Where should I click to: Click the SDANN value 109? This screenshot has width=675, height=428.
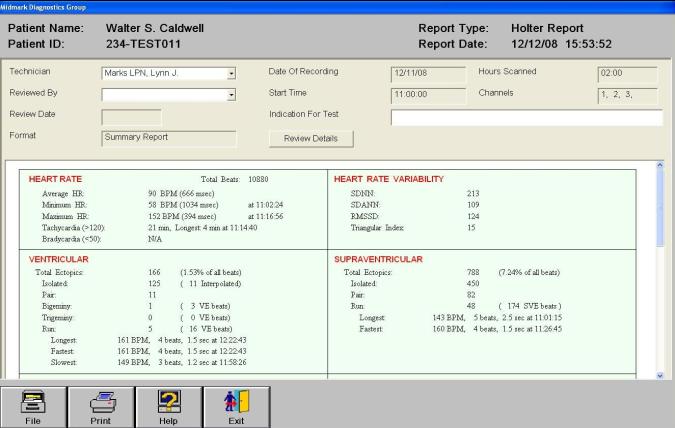(473, 205)
